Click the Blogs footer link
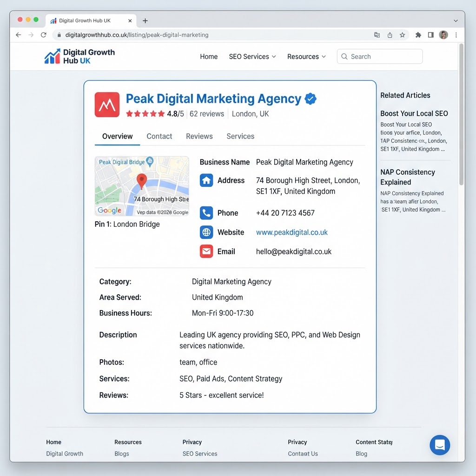Screen dimensions: 476x476 tap(122, 454)
